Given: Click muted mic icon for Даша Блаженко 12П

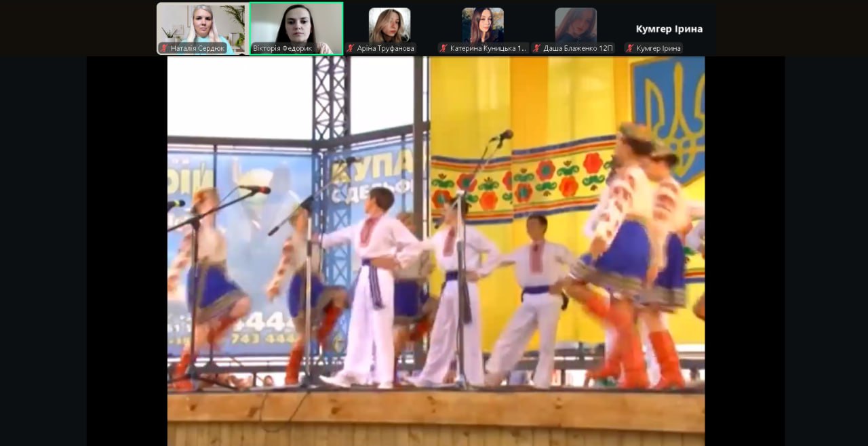Looking at the screenshot, I should pyautogui.click(x=537, y=48).
